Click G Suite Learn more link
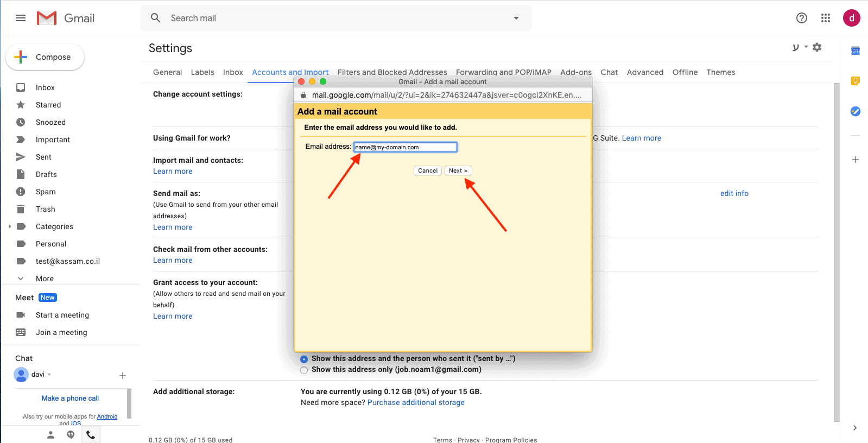 tap(642, 138)
